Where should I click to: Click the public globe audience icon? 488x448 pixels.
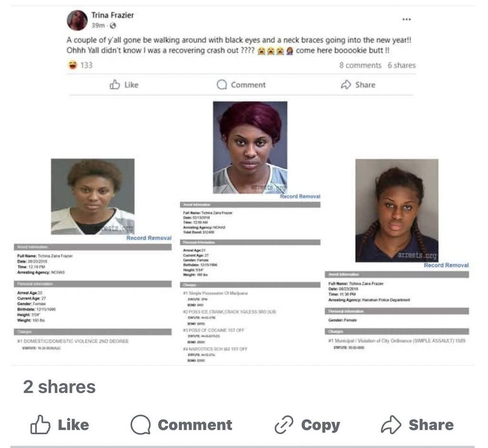pyautogui.click(x=113, y=26)
